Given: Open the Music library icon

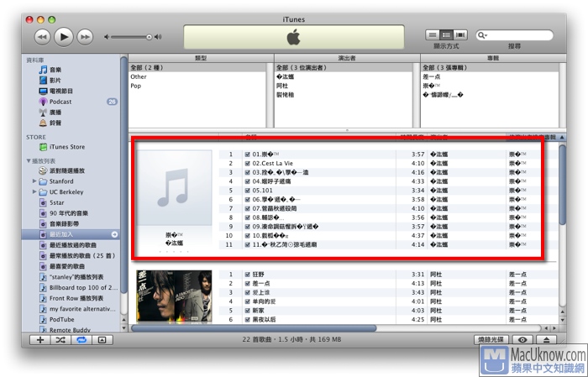Looking at the screenshot, I should 43,70.
